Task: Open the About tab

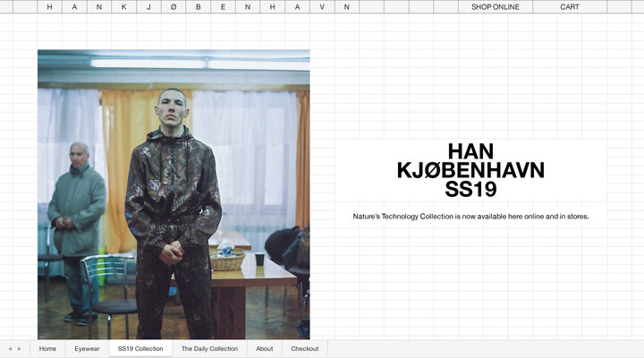Action: click(265, 348)
